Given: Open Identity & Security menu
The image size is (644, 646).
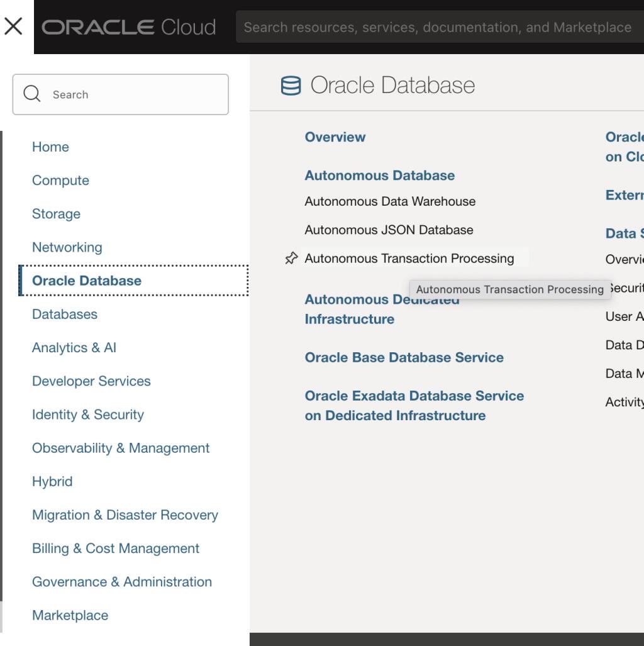Looking at the screenshot, I should point(88,415).
